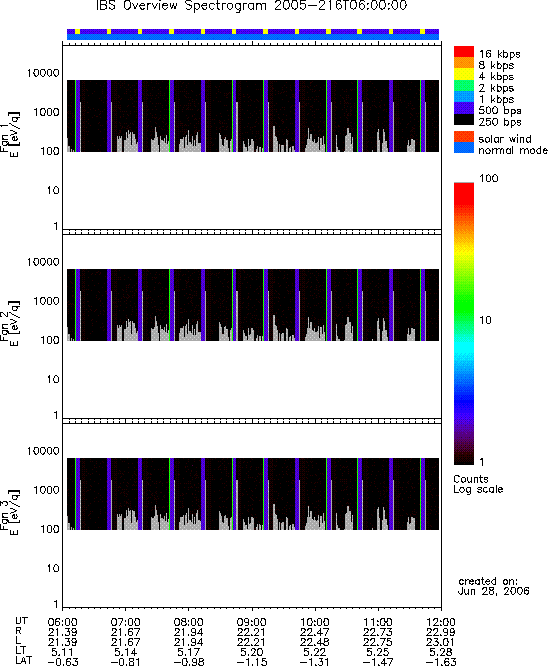Click the '08:00' UT time label
This screenshot has height=666, width=548.
point(188,622)
